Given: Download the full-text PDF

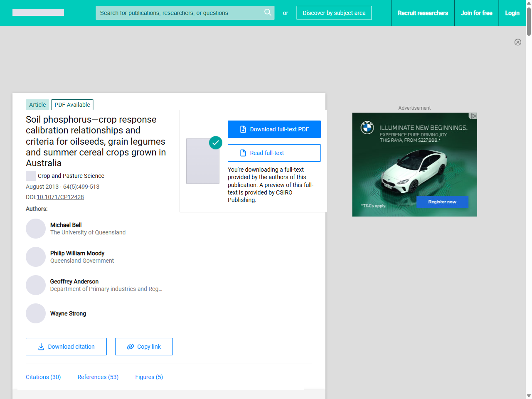Looking at the screenshot, I should pyautogui.click(x=274, y=129).
